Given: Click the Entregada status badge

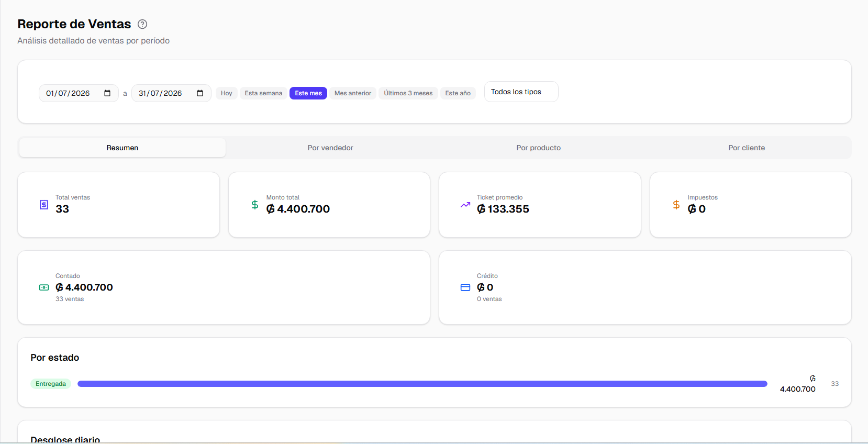Looking at the screenshot, I should tap(51, 384).
